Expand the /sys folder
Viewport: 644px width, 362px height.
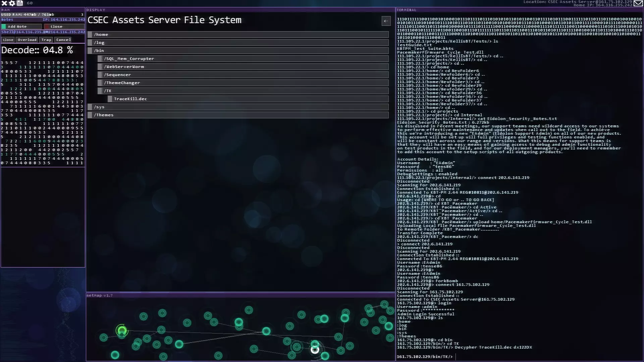point(238,107)
